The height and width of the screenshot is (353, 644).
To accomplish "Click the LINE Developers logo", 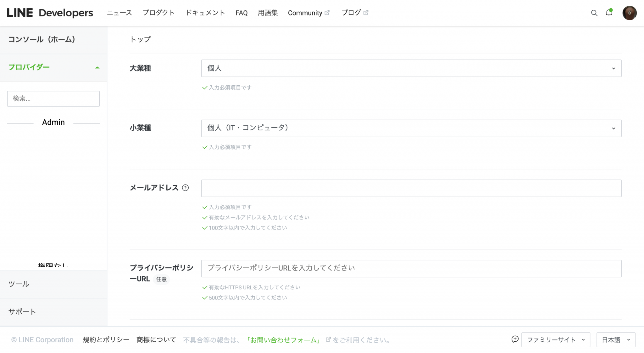I will (50, 13).
